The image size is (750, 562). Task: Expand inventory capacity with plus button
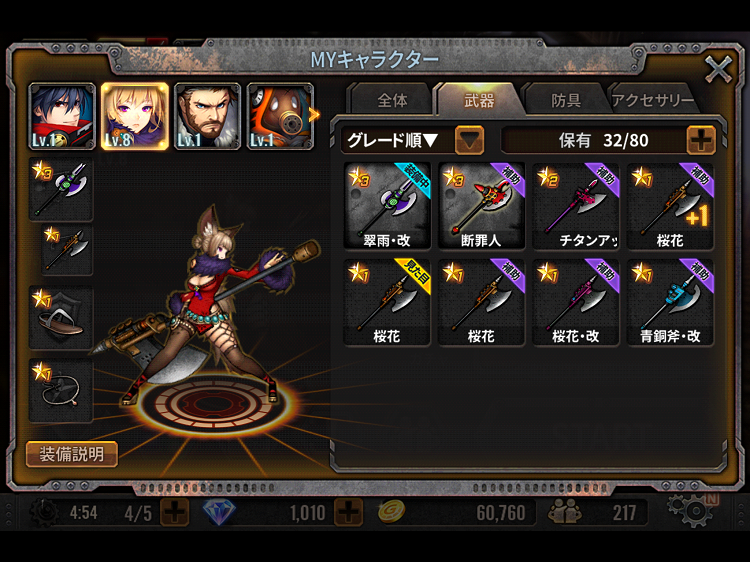pos(701,140)
